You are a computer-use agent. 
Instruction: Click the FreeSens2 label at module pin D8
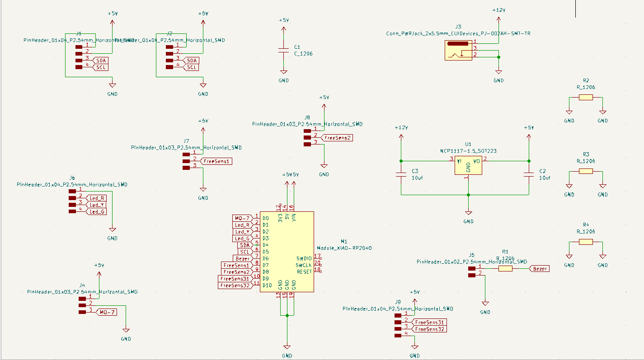[x=237, y=272]
